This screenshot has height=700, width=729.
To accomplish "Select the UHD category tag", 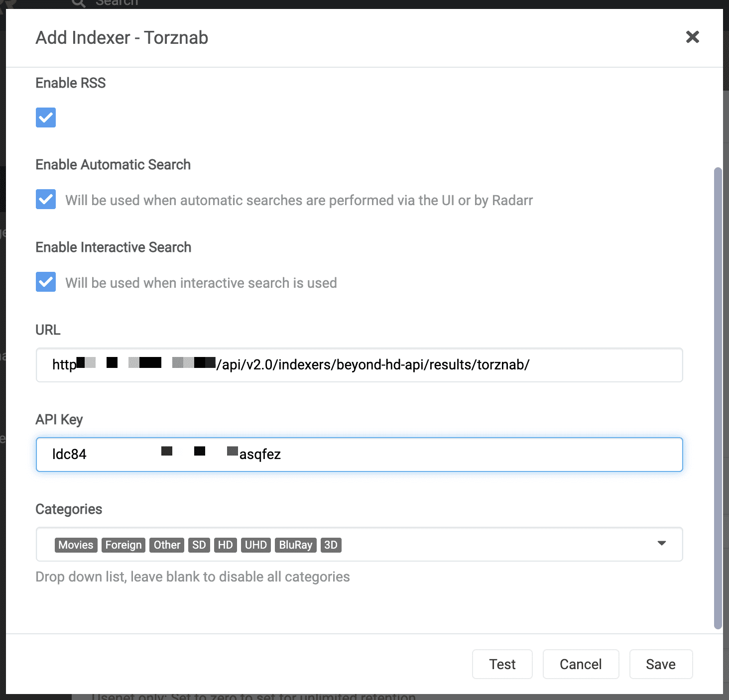I will pos(256,545).
